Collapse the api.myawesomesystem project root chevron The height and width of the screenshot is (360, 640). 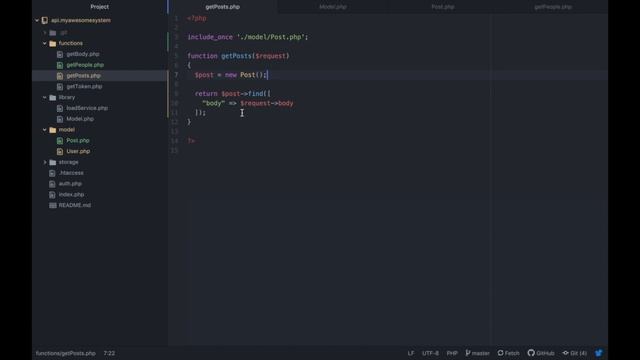(37, 20)
